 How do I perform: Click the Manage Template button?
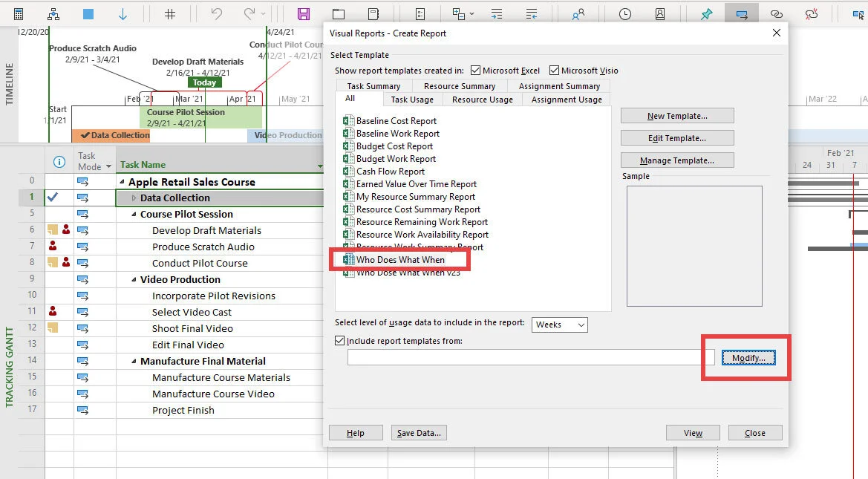[x=677, y=160]
